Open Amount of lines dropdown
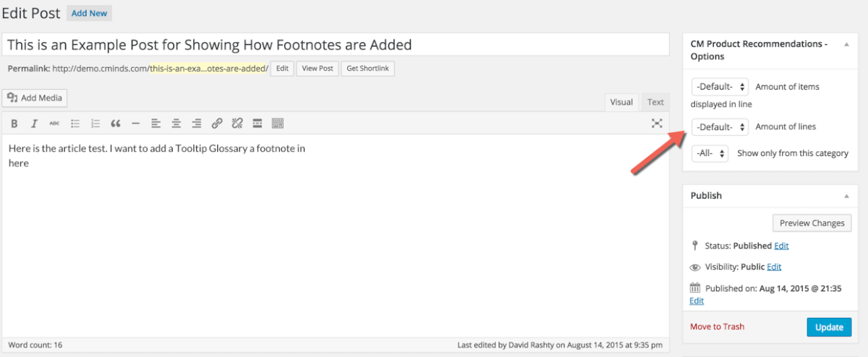 pyautogui.click(x=720, y=127)
